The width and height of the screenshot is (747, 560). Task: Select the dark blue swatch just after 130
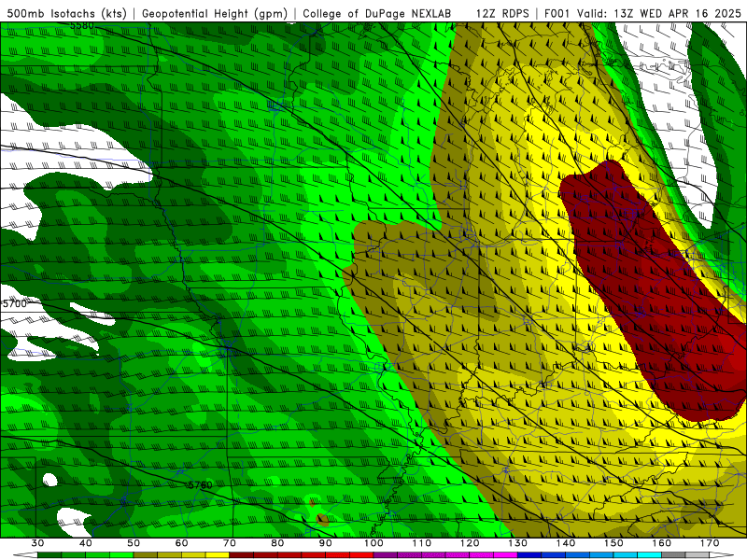click(x=529, y=555)
